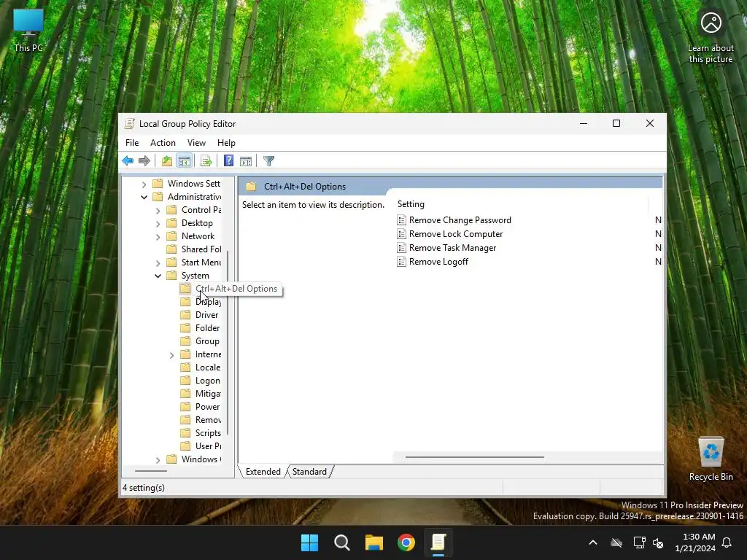Image resolution: width=747 pixels, height=560 pixels.
Task: Expand the Start Menu tree node
Action: pyautogui.click(x=158, y=262)
